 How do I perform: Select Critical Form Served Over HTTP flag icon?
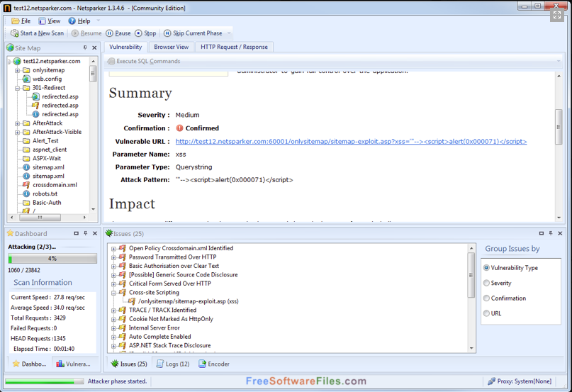(x=122, y=284)
